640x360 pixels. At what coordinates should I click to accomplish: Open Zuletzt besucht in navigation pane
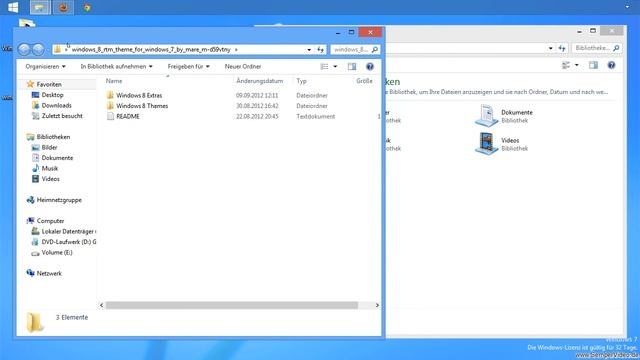[x=62, y=116]
